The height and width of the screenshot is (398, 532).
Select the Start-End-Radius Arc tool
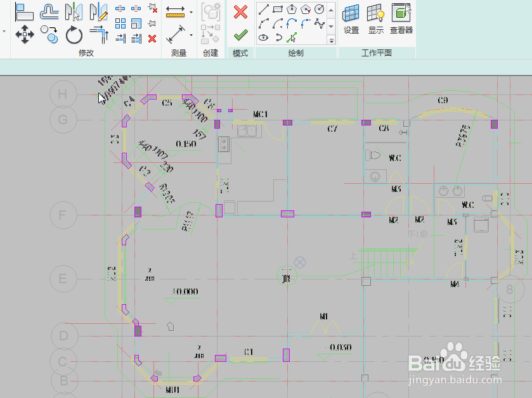[264, 23]
